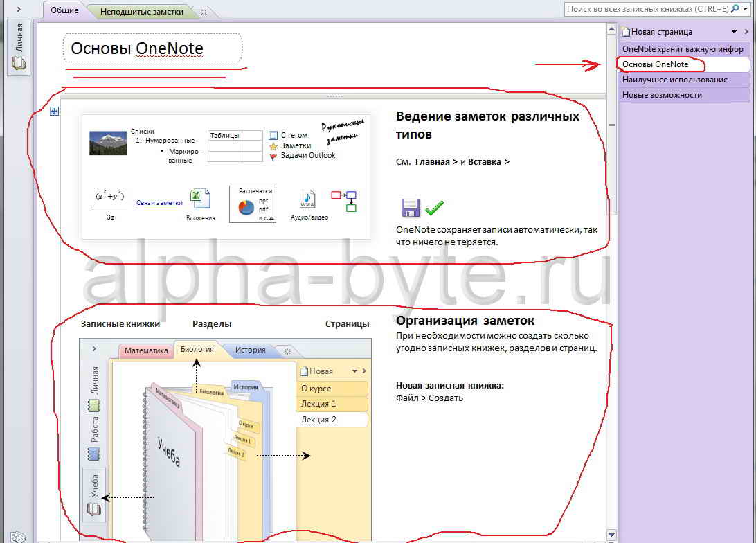The image size is (756, 543).
Task: Click the blue floppy disk save icon
Action: (411, 208)
